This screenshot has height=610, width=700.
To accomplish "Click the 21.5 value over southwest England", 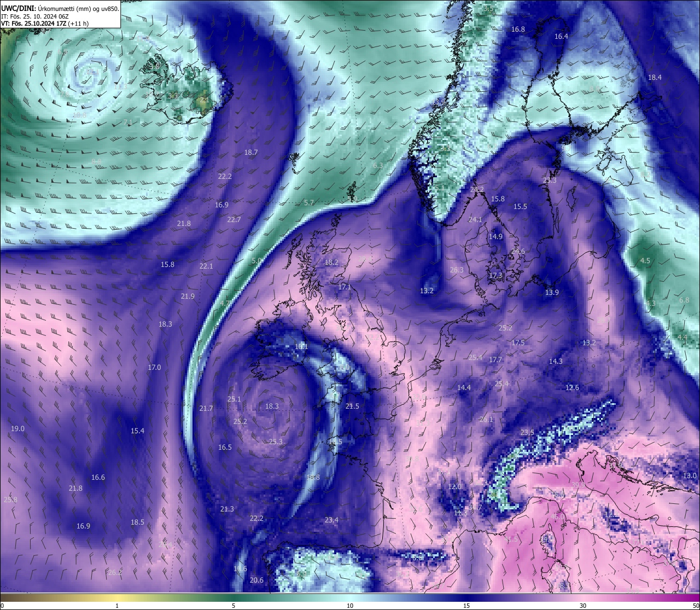I will click(x=352, y=406).
